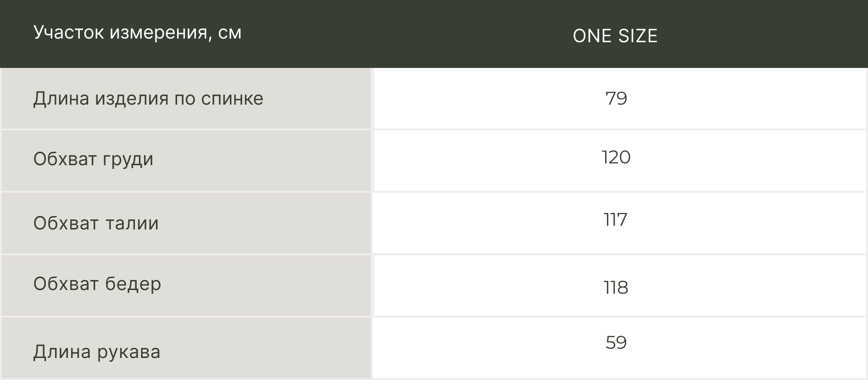
Task: Click the white cell beside 'Обхват бедер'
Action: [734, 285]
